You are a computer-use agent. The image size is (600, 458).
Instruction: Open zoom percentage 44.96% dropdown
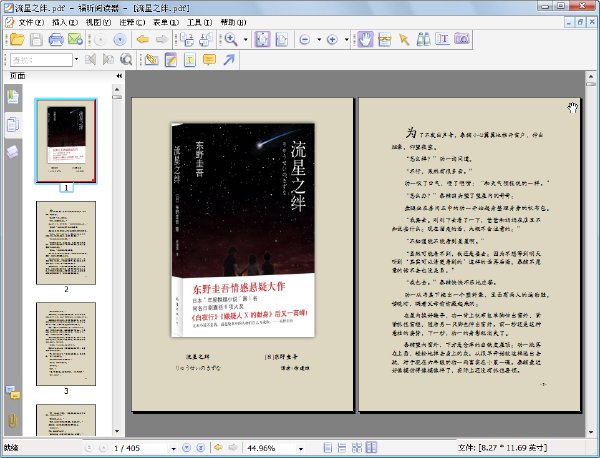(301, 448)
